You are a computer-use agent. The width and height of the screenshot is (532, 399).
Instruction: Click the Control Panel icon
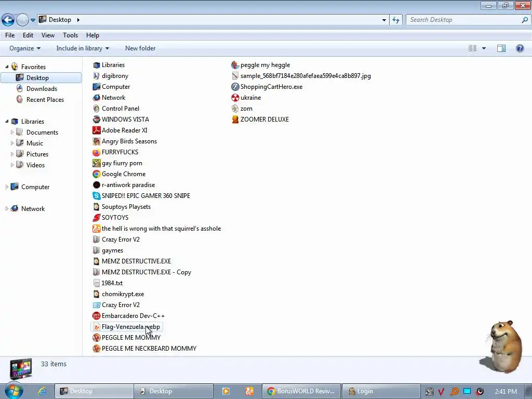pyautogui.click(x=96, y=109)
